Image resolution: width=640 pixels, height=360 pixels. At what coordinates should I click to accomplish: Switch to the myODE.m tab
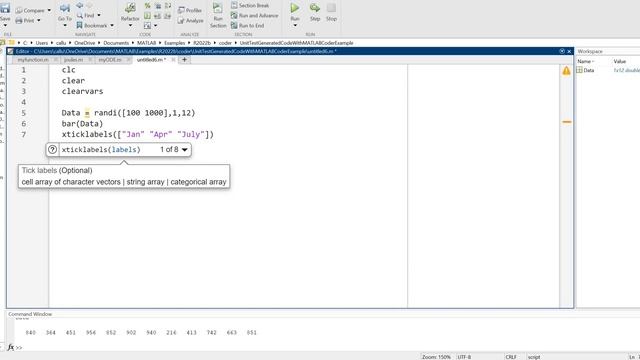(x=110, y=60)
